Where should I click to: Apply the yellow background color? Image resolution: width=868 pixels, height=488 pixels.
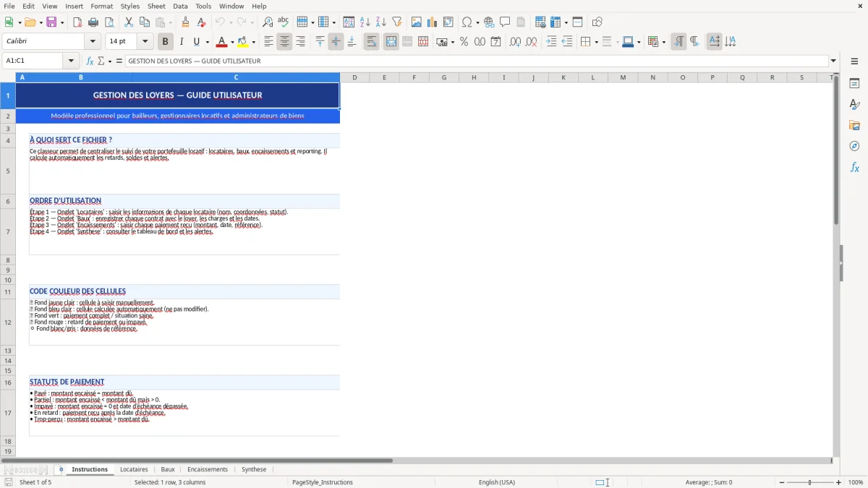(242, 42)
